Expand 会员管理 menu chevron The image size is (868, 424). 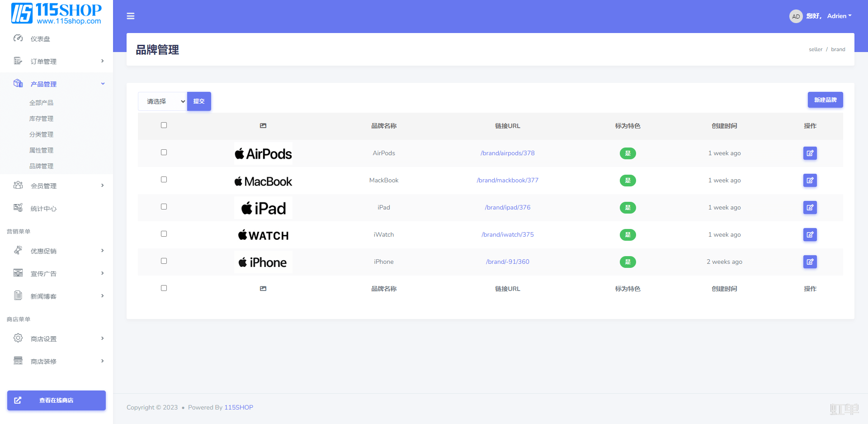pos(103,186)
